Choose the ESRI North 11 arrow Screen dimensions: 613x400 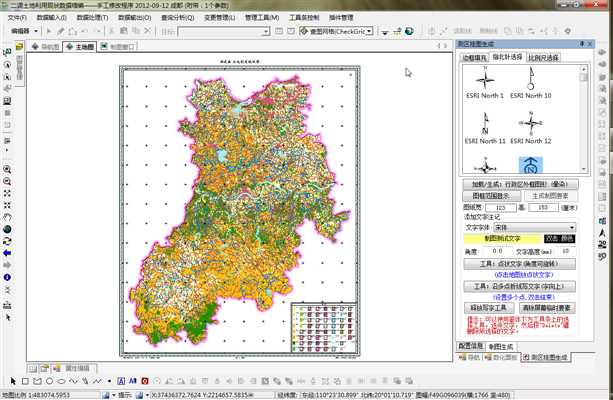(x=485, y=128)
